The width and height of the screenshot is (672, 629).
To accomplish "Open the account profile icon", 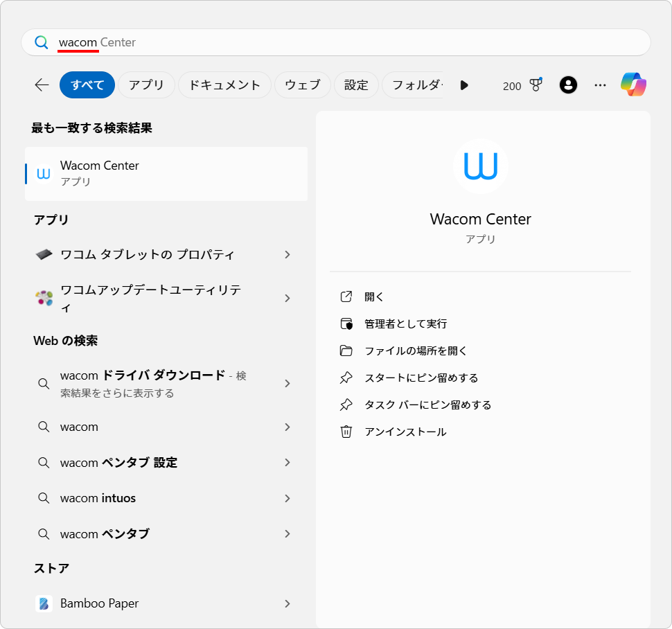I will (568, 85).
